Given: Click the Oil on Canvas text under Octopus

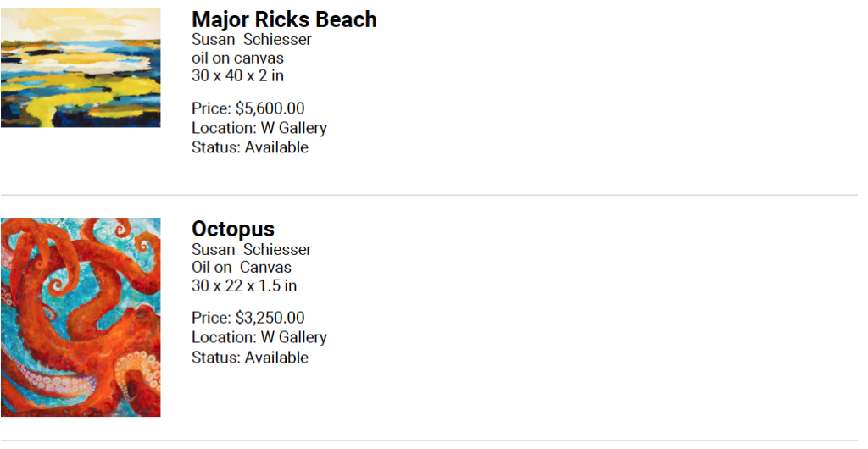Looking at the screenshot, I should pyautogui.click(x=242, y=268).
